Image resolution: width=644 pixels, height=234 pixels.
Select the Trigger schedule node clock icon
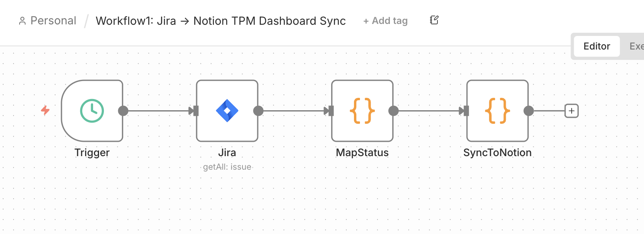[92, 111]
